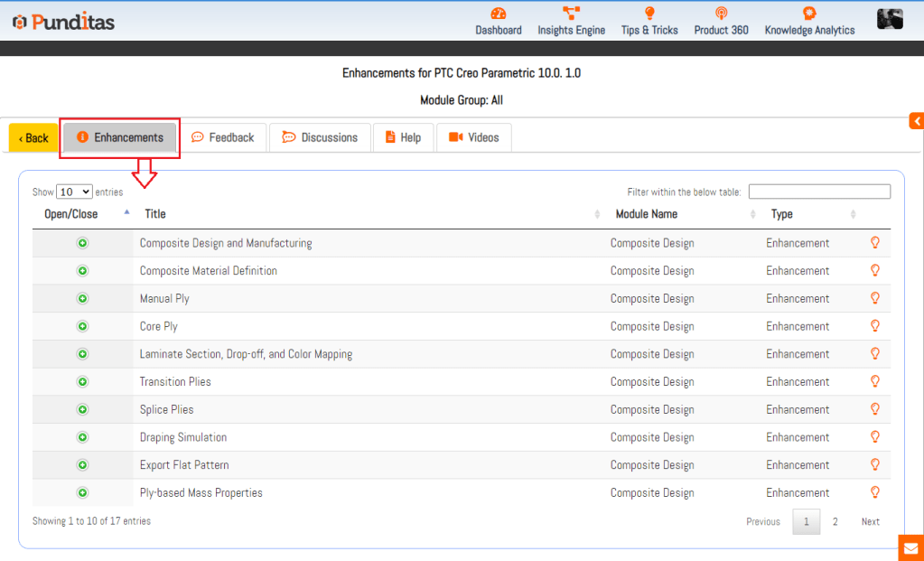Screen dimensions: 924x561
Task: Expand the Core Ply row
Action: click(82, 326)
